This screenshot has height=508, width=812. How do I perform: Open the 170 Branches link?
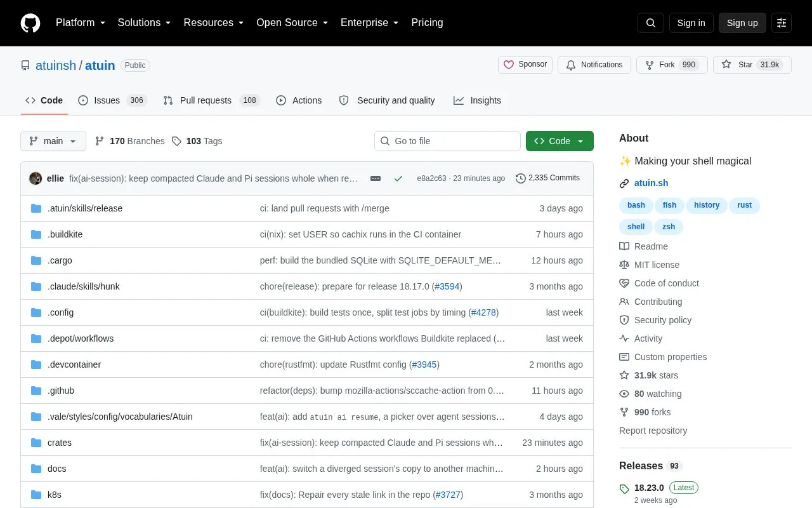[x=129, y=141]
